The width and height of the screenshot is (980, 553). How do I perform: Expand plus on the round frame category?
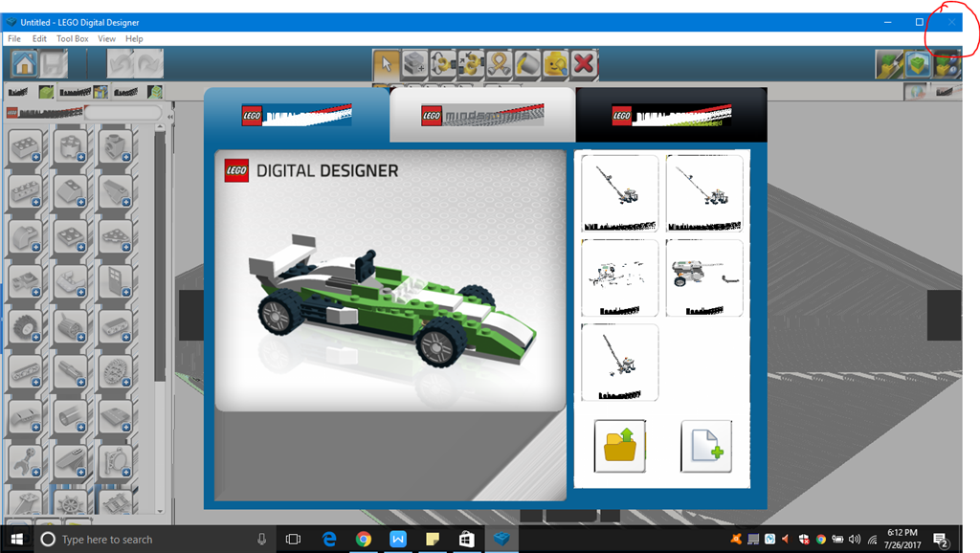[126, 472]
